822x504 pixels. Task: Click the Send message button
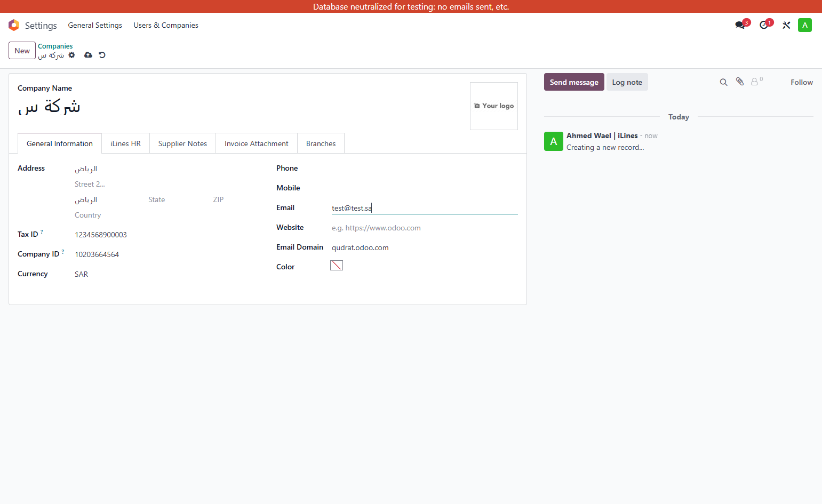574,82
